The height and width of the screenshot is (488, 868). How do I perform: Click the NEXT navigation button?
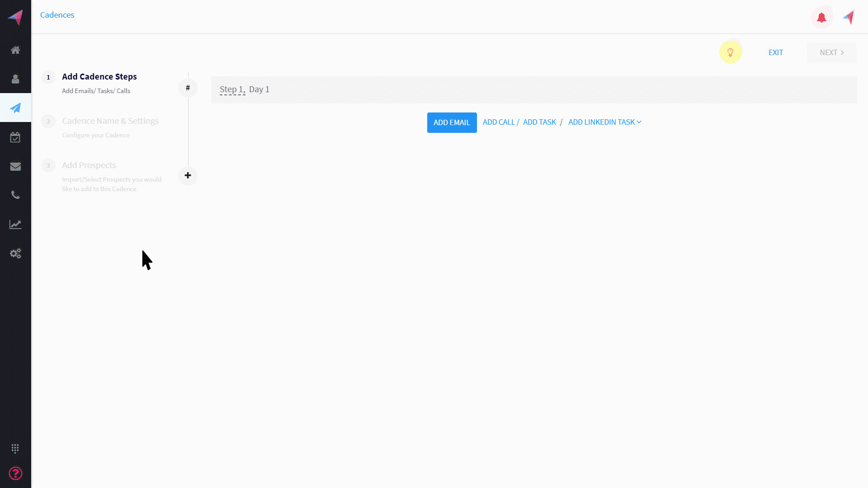tap(832, 52)
